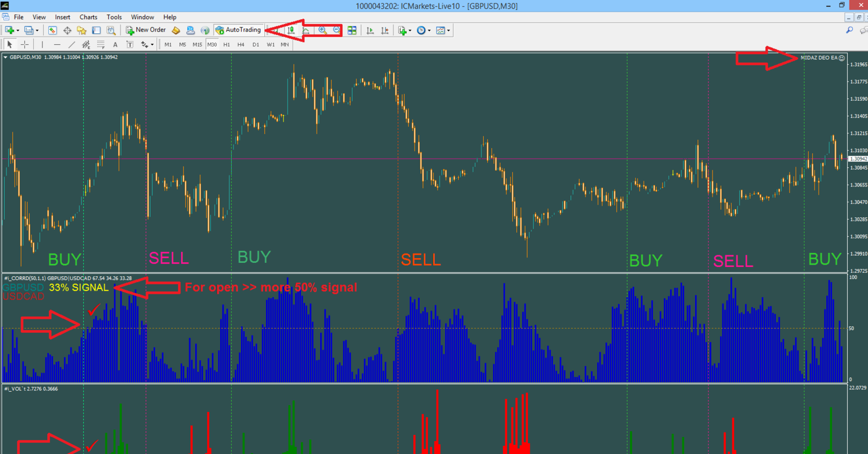Select the Fibonacci retracement tool
The image size is (868, 454).
point(101,45)
